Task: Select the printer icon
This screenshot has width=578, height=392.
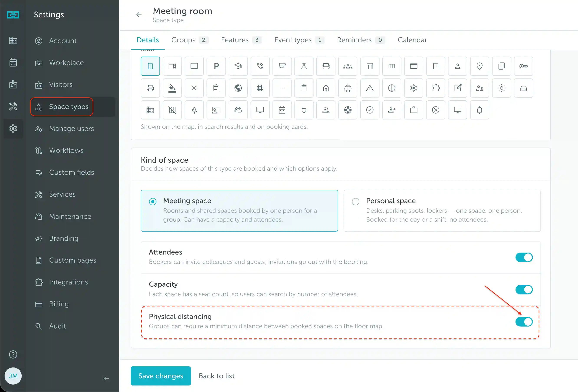Action: click(x=150, y=88)
